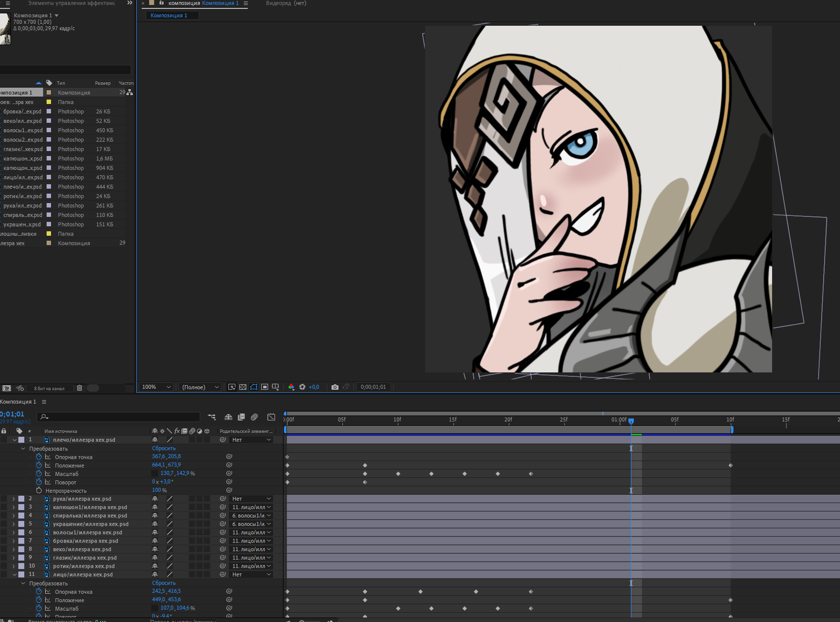Image resolution: width=840 pixels, height=622 pixels.
Task: Toggle the fast previews icon in viewer toolbar
Action: pyautogui.click(x=232, y=387)
